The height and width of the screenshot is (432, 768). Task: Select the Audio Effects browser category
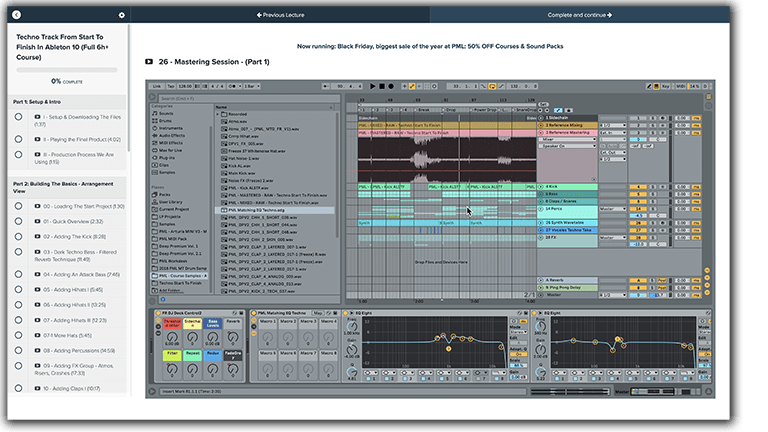[x=171, y=135]
